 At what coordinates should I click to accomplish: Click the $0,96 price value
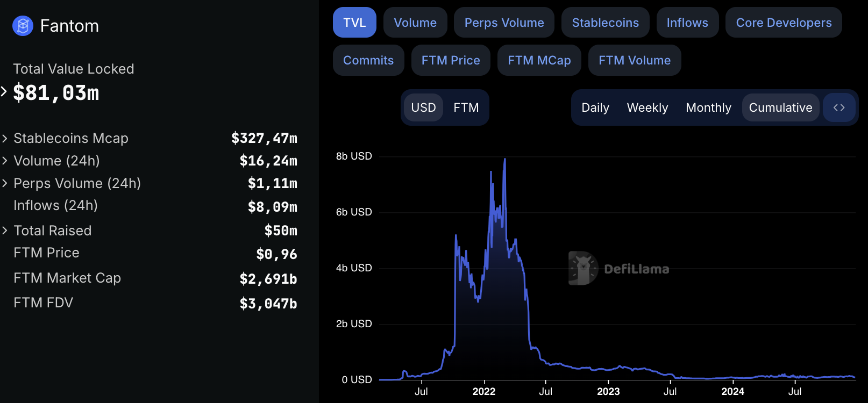pyautogui.click(x=276, y=254)
